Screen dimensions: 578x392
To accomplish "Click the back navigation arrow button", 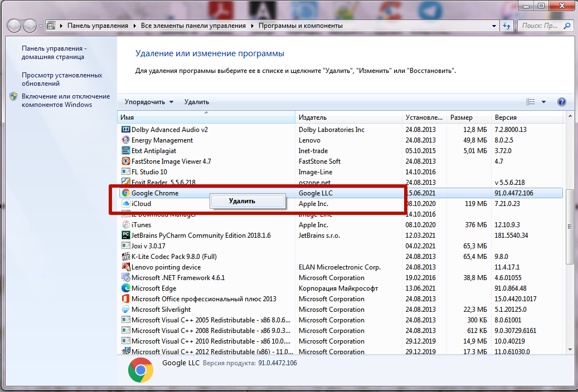I will pos(15,26).
